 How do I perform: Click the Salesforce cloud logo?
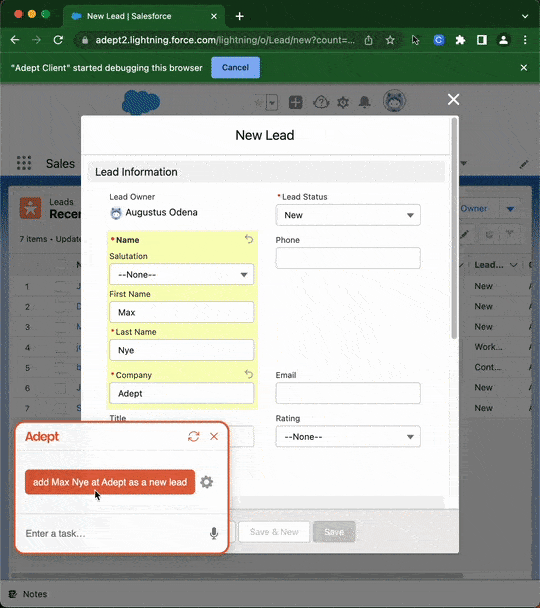point(141,102)
